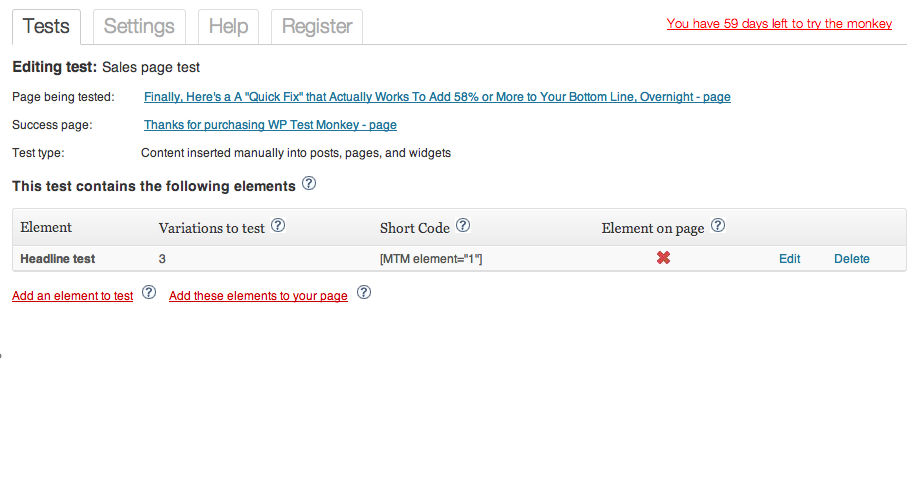Click help icon beside 'This test contains the following elements'
This screenshot has height=487, width=916.
point(309,184)
